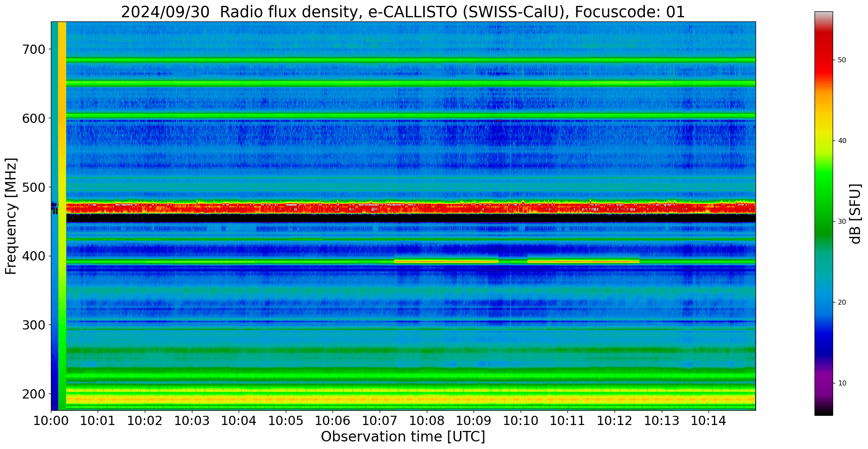Click the 10:11 time tick label
This screenshot has width=868, height=449.
tap(567, 420)
